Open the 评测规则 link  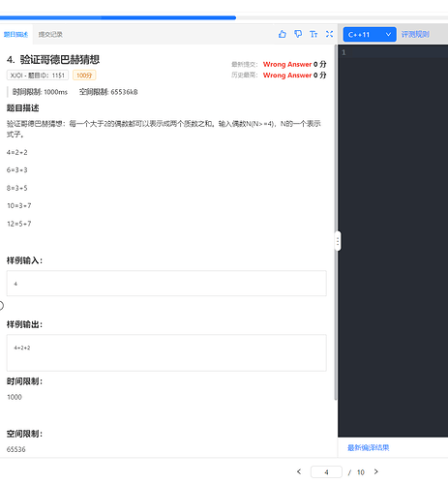click(415, 34)
